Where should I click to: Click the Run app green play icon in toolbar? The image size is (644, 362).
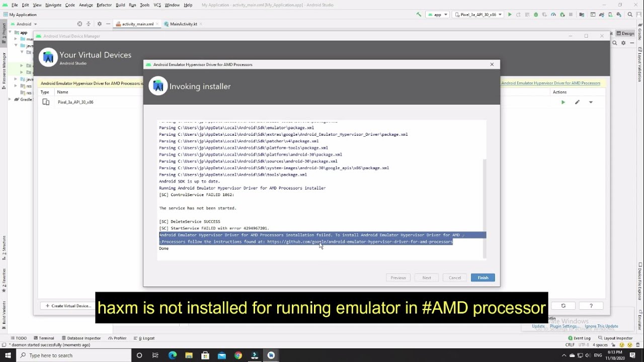(510, 15)
